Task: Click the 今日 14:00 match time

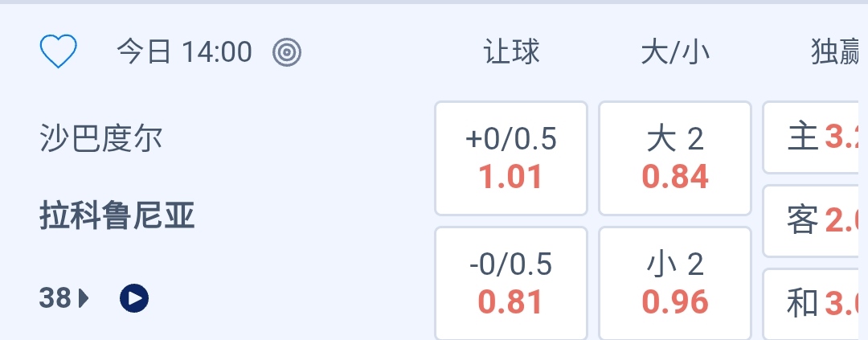Action: [x=184, y=52]
